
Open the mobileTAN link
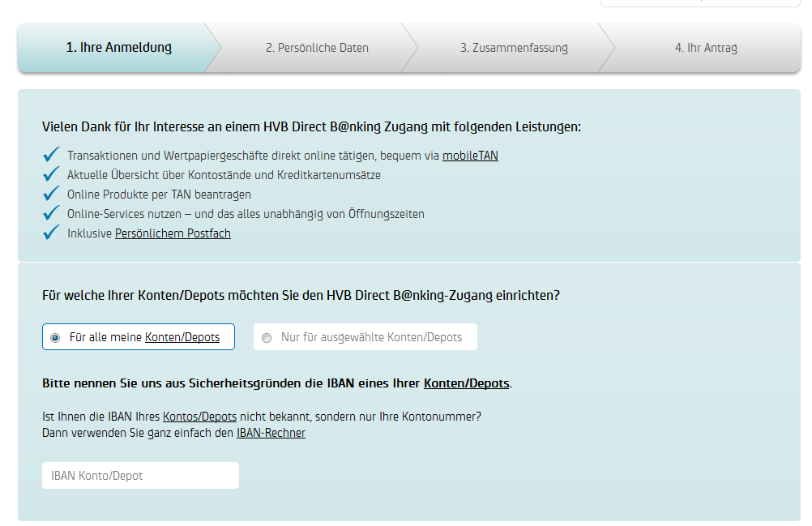[x=470, y=156]
